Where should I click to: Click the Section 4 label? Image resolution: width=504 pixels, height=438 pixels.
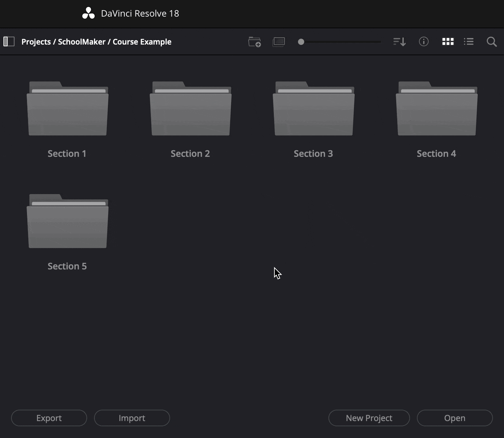click(x=436, y=154)
